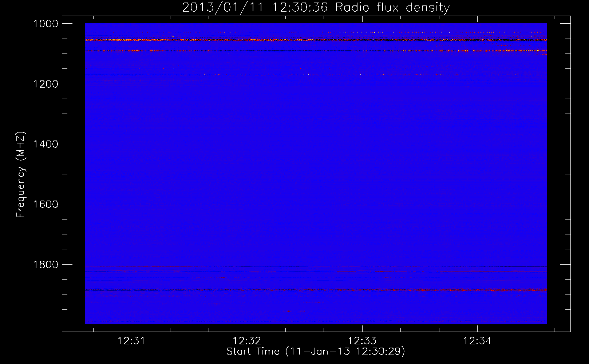Click the 12:32 time axis label
Viewport: 589px width, 364px height.
click(247, 341)
